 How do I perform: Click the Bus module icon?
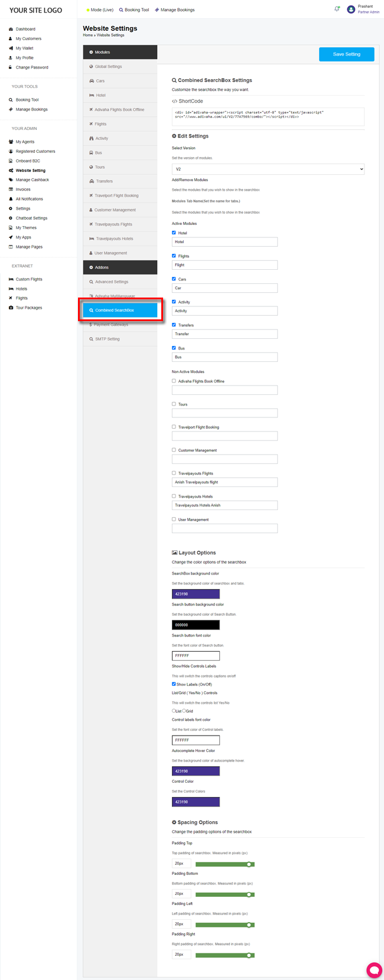click(x=91, y=152)
